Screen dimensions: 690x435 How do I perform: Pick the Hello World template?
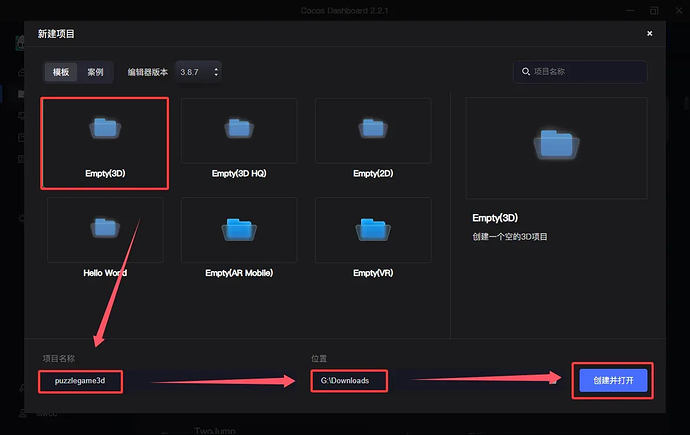[105, 239]
